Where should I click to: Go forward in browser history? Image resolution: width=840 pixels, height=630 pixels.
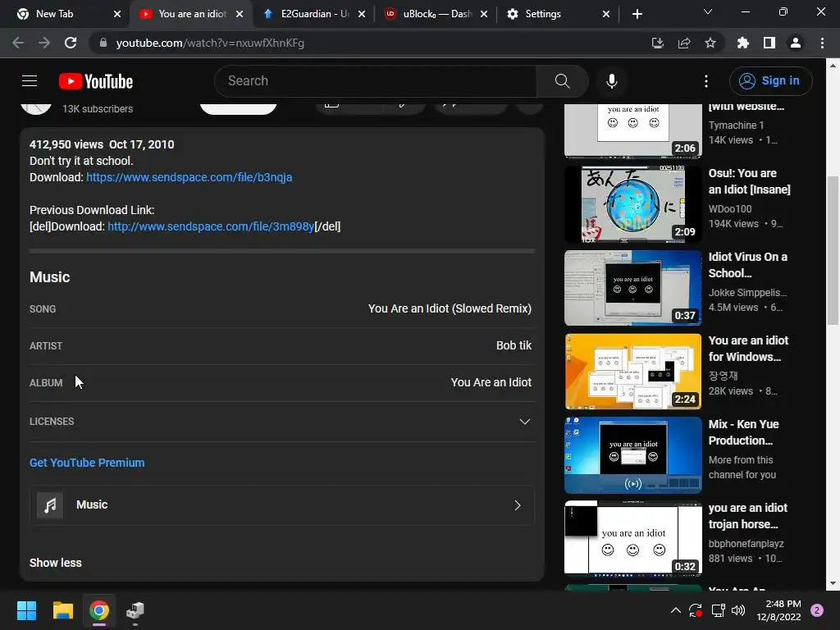44,43
